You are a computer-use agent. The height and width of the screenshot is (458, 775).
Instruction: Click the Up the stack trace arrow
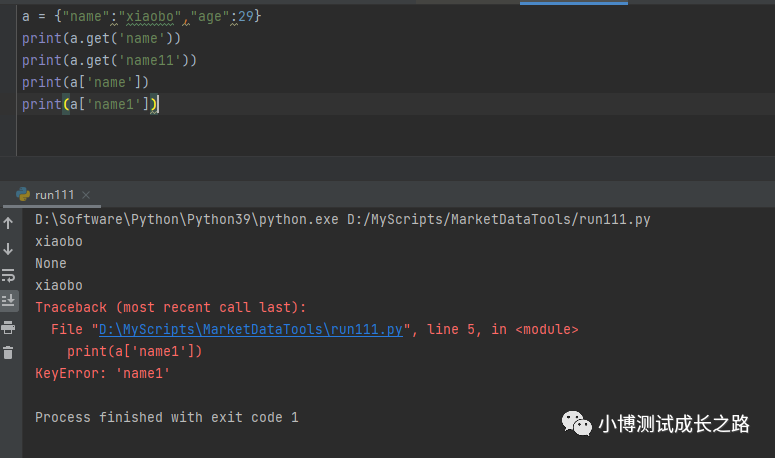pos(8,223)
